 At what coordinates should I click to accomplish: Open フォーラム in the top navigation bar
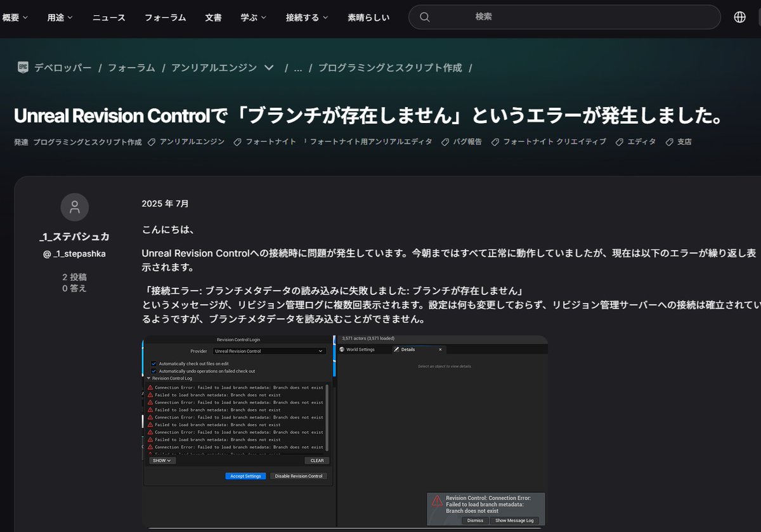pyautogui.click(x=165, y=18)
